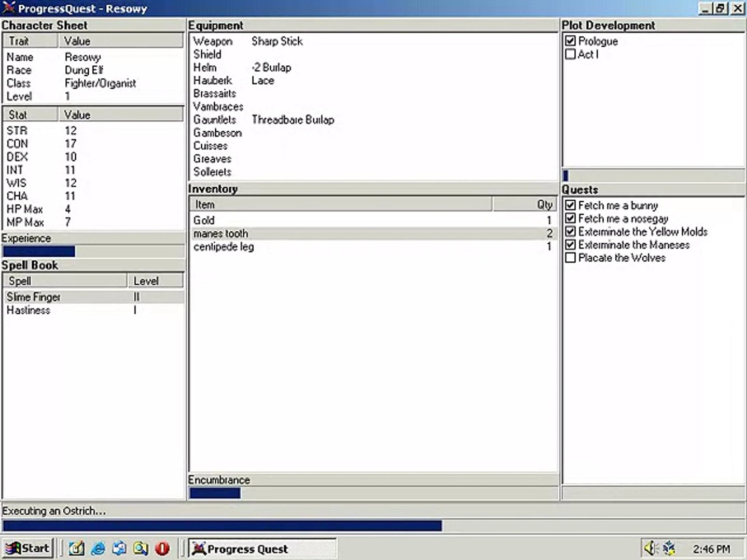This screenshot has height=560, width=747.
Task: Click the STR stat row
Action: (x=94, y=131)
